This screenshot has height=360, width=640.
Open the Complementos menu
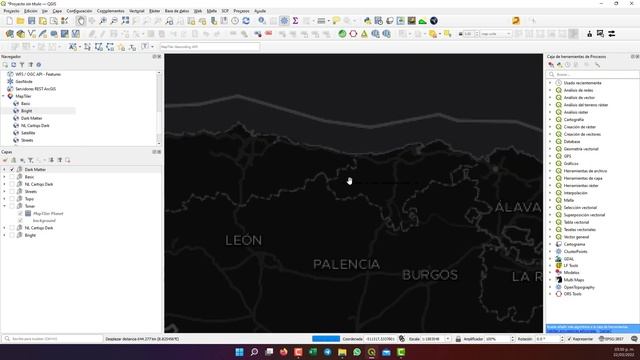click(111, 11)
